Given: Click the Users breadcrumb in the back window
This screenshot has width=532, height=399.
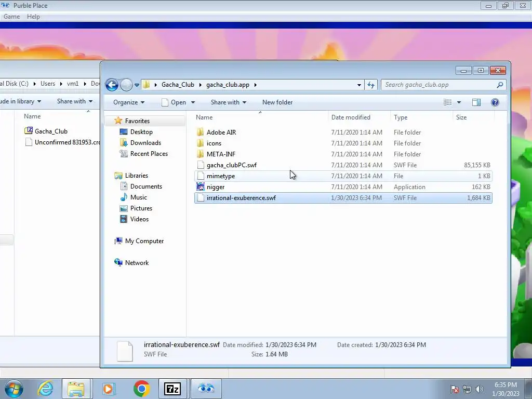Looking at the screenshot, I should (48, 84).
